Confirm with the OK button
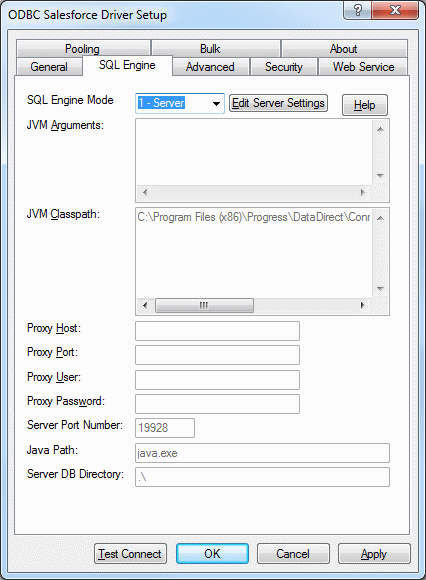The width and height of the screenshot is (426, 580). (x=212, y=554)
